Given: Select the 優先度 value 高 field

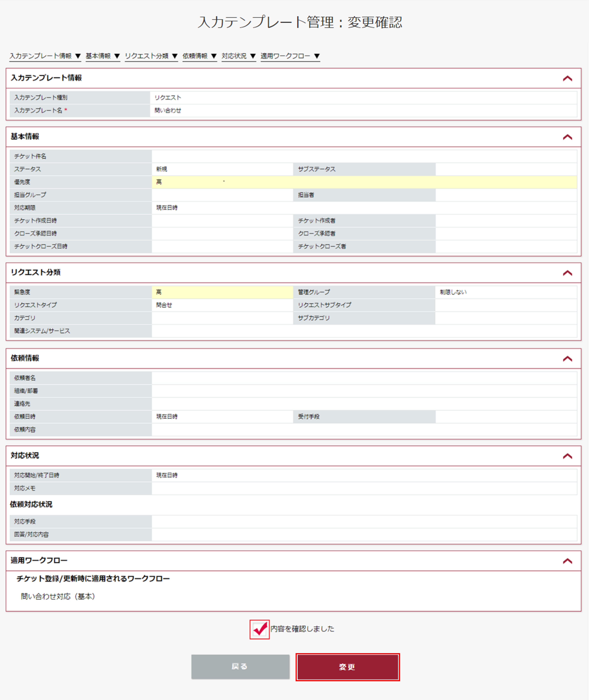Looking at the screenshot, I should [x=364, y=182].
